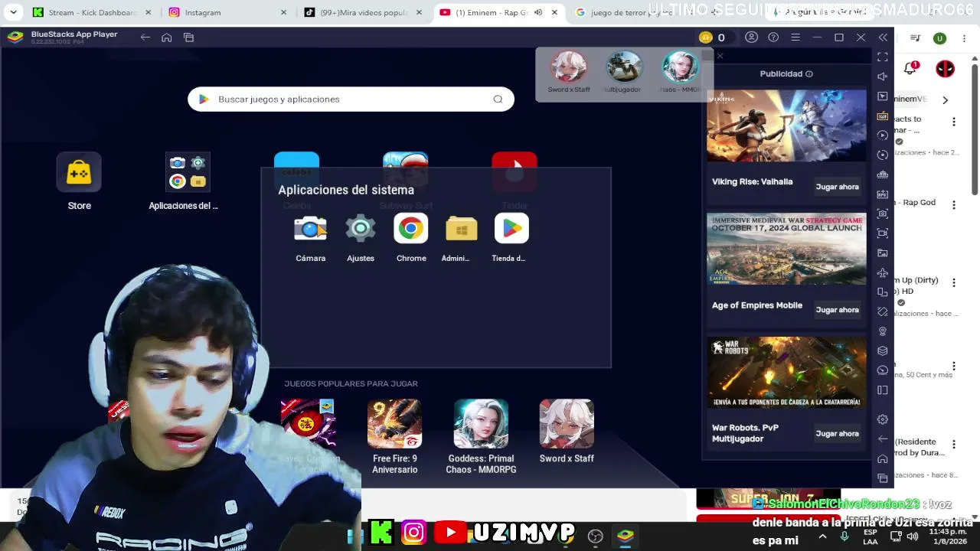Open the Aplicaciones del sistema folder icon
This screenshot has width=980, height=551.
click(188, 171)
